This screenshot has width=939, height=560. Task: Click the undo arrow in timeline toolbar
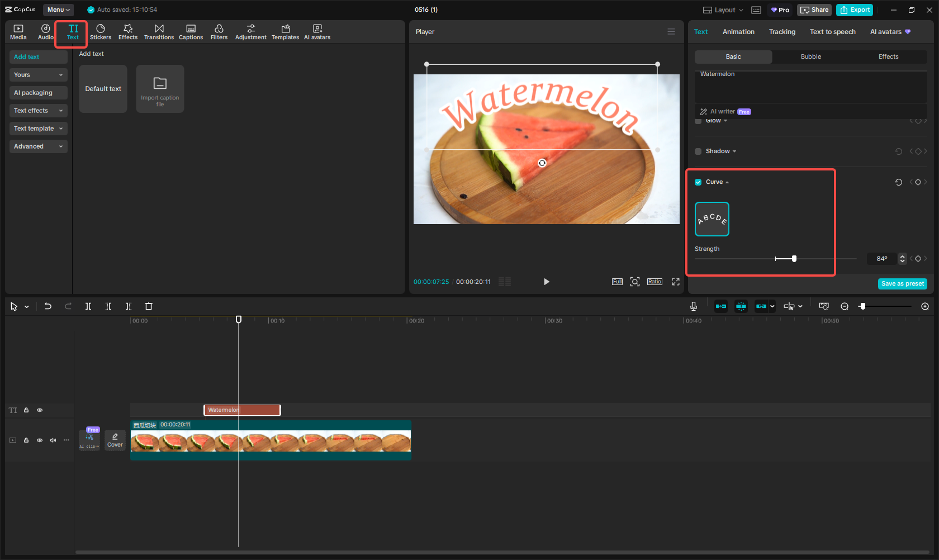48,306
